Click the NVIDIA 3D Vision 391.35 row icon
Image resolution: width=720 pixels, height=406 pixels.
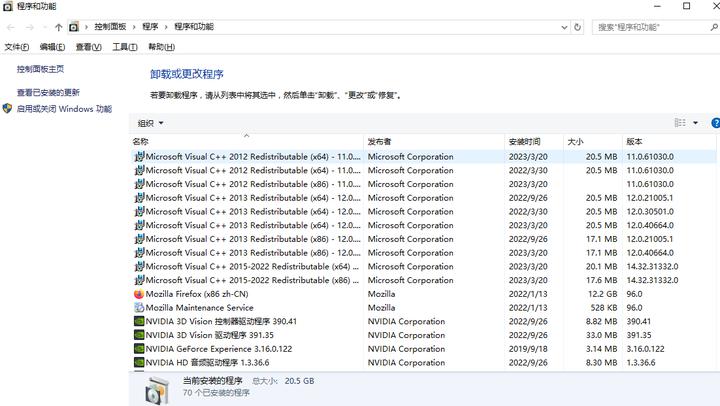click(139, 335)
